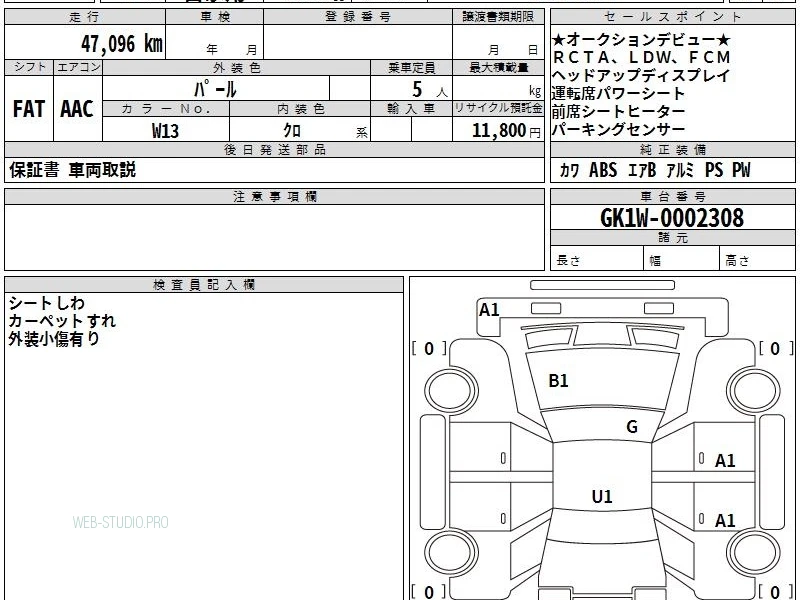The height and width of the screenshot is (600, 800).
Task: Select the 走行 column header
Action: [85, 17]
